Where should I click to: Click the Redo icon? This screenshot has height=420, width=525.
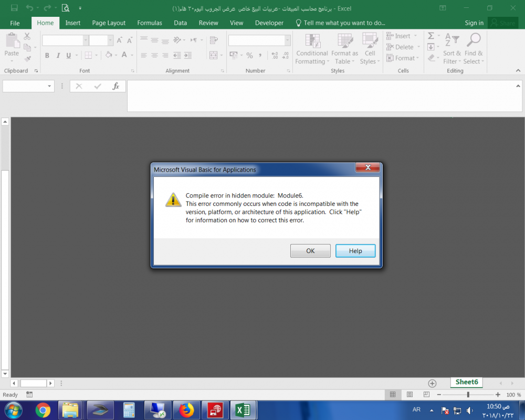48,8
